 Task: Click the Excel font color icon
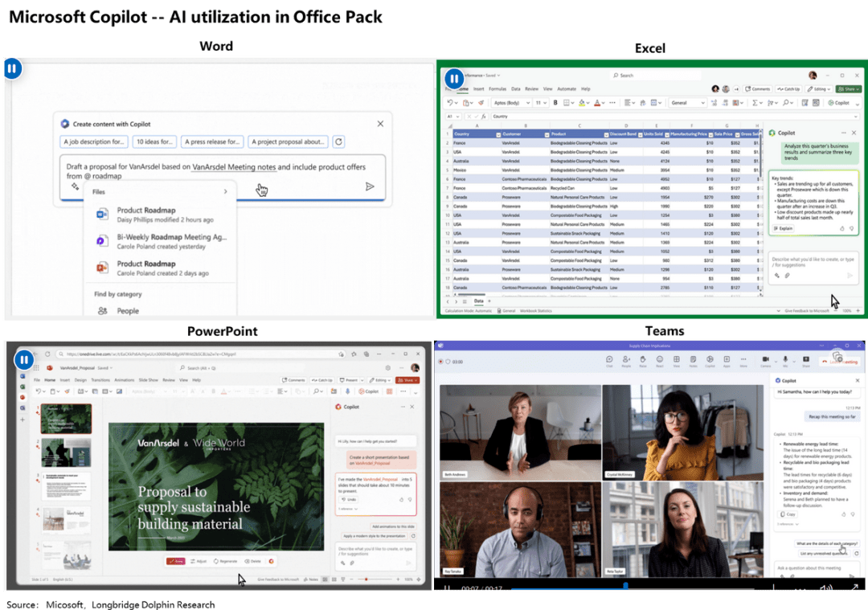click(x=596, y=102)
